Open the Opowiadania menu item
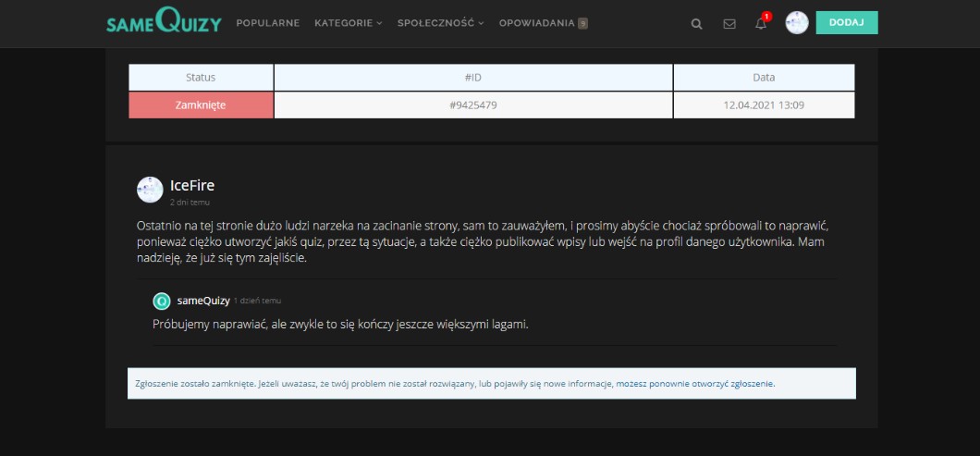Image resolution: width=980 pixels, height=456 pixels. [x=536, y=23]
